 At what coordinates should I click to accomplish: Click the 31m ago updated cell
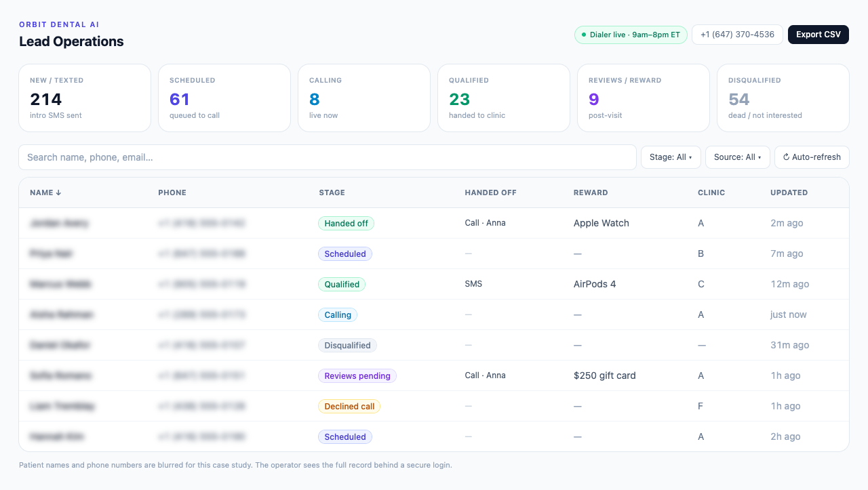click(x=790, y=345)
